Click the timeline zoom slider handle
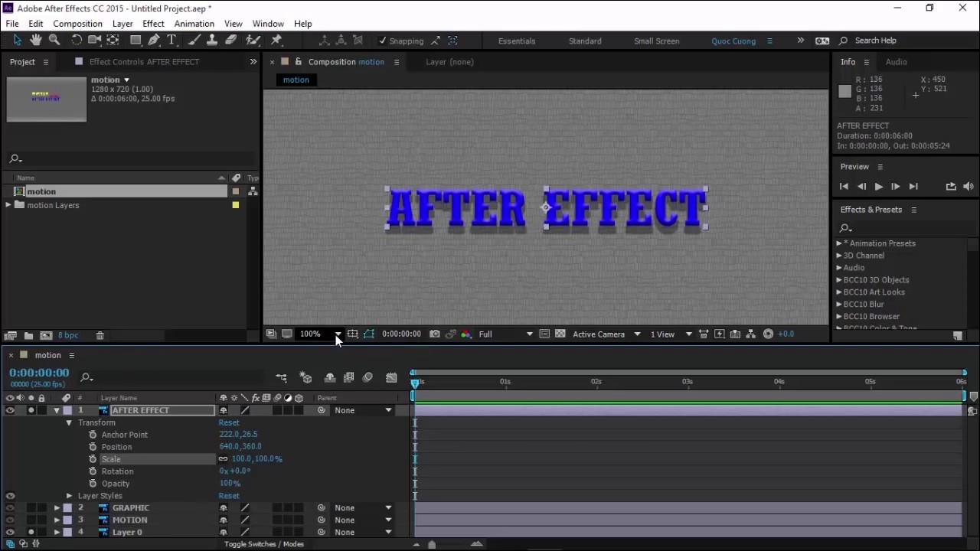Screen dimensions: 980x551 pyautogui.click(x=432, y=544)
